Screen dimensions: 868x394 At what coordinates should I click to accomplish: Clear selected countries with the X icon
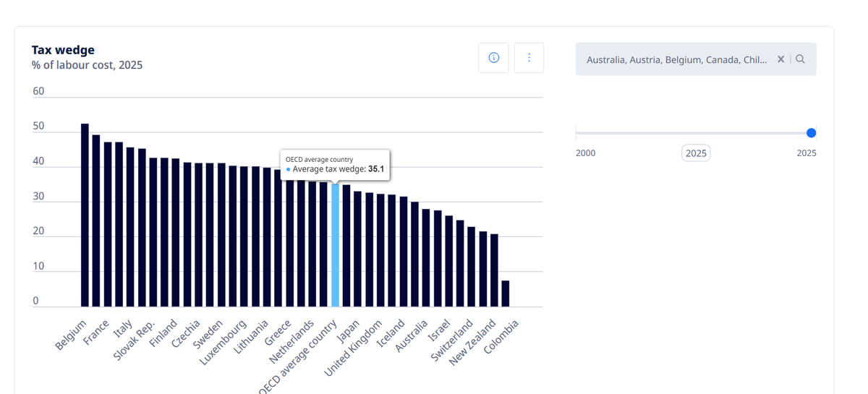click(x=780, y=59)
